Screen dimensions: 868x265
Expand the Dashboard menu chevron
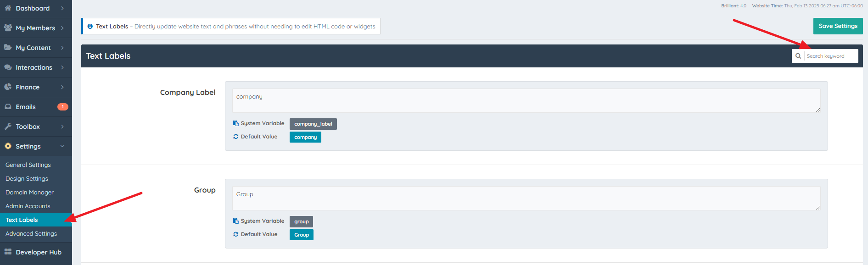pos(62,8)
